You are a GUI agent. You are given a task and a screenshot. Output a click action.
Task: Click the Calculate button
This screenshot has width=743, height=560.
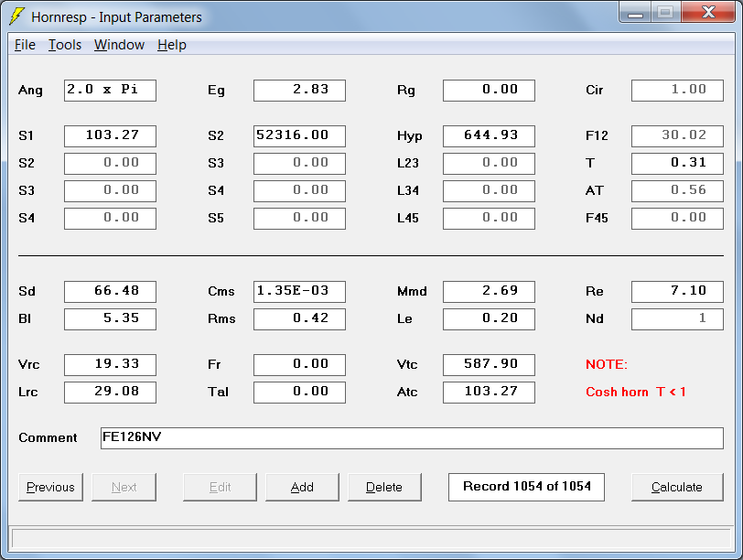point(677,487)
